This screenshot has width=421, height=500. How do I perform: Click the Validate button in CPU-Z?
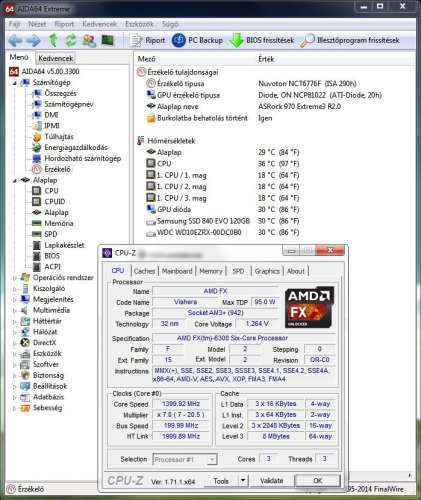click(271, 481)
